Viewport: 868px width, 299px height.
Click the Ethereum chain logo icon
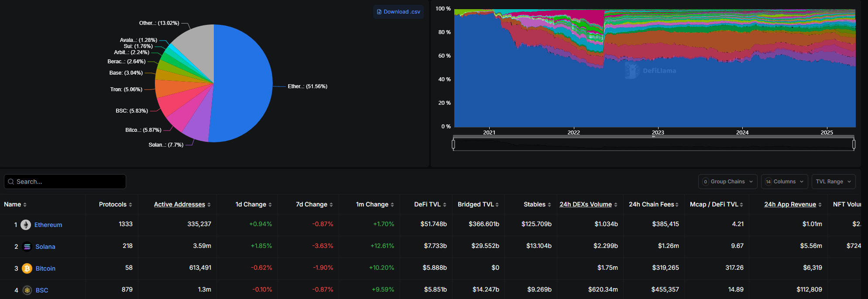coord(26,225)
